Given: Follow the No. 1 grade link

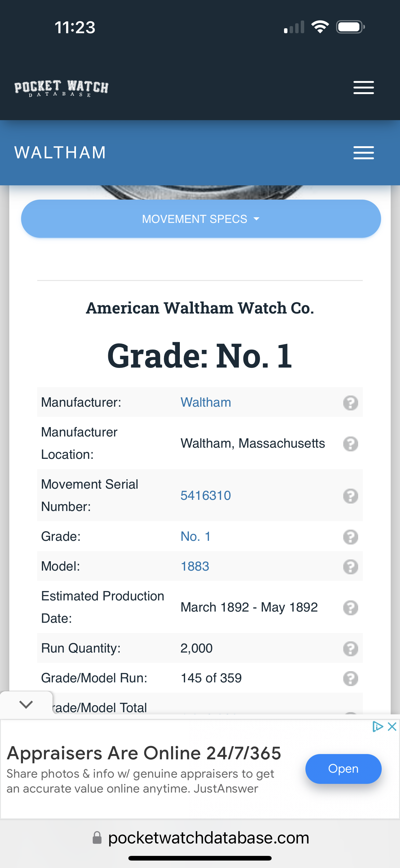Looking at the screenshot, I should pyautogui.click(x=196, y=536).
